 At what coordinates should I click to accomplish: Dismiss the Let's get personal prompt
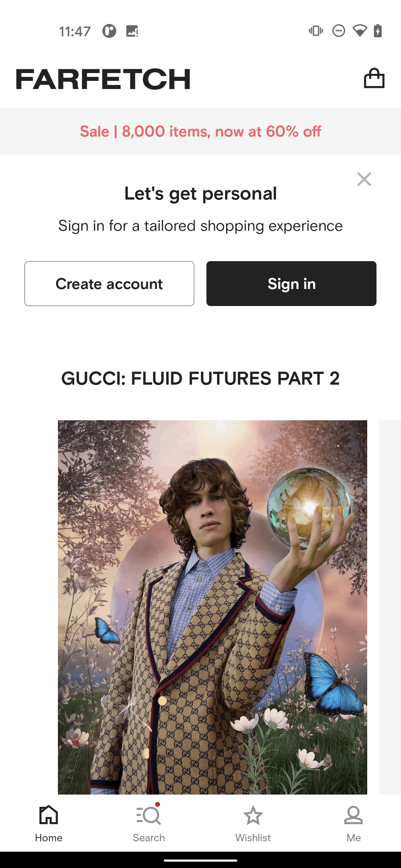click(x=364, y=179)
